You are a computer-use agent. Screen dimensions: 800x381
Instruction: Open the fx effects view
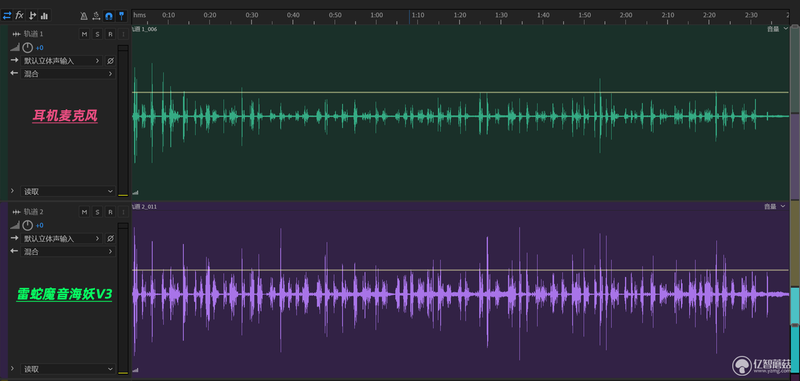point(19,16)
